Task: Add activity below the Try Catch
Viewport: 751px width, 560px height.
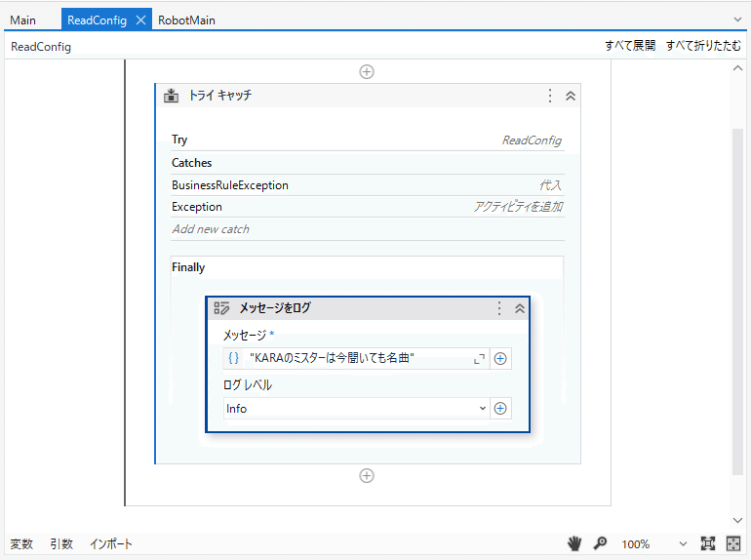Action: [367, 476]
